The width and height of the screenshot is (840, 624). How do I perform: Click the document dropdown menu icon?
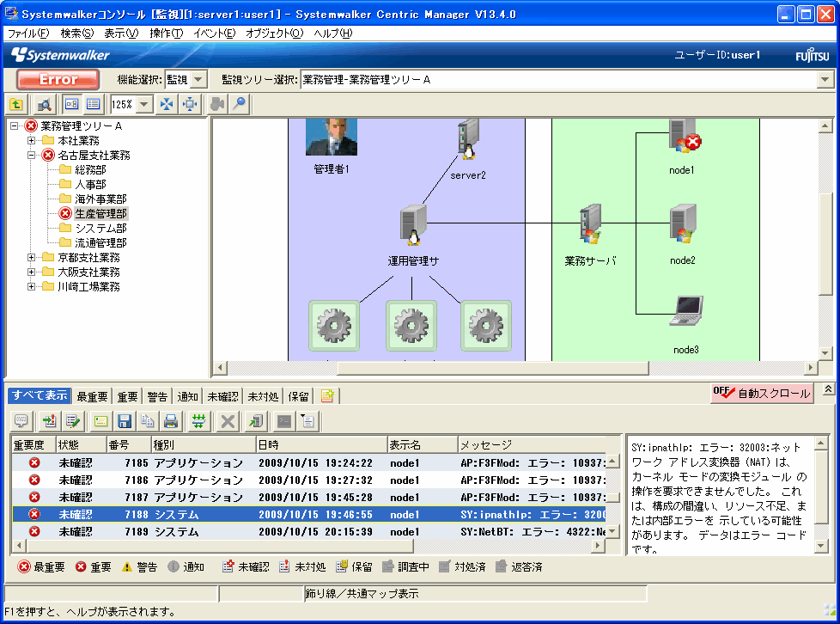pyautogui.click(x=308, y=421)
